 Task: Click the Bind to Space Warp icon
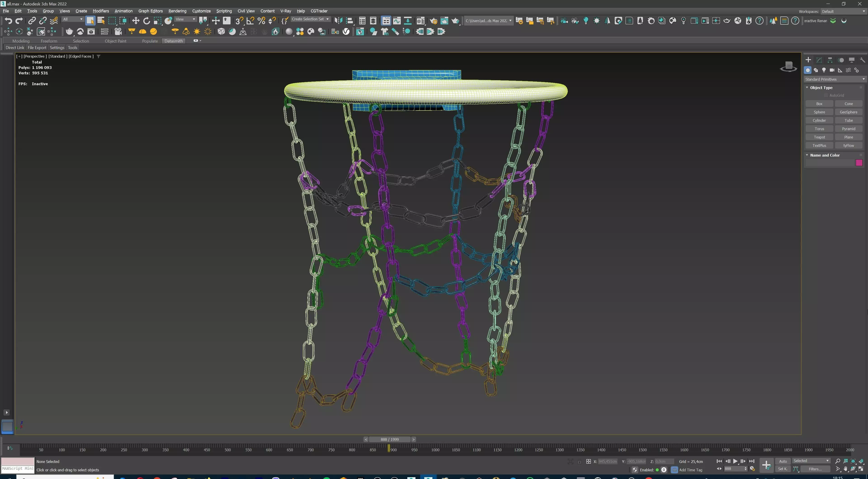point(54,21)
